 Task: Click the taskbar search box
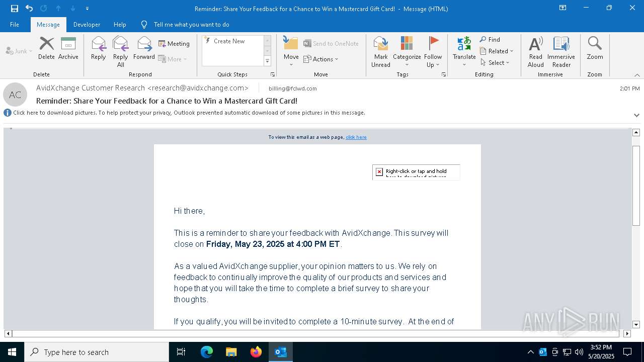(97, 352)
